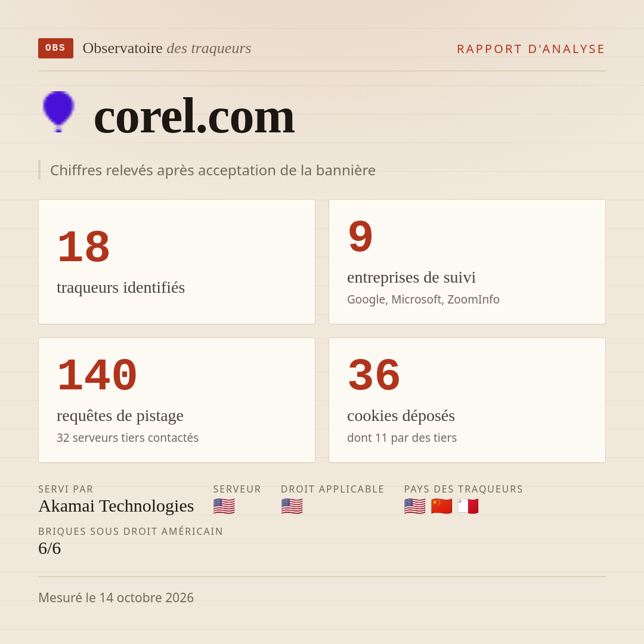Click the RAPPORT D'ANALYSE label
The height and width of the screenshot is (644, 644).
(531, 49)
